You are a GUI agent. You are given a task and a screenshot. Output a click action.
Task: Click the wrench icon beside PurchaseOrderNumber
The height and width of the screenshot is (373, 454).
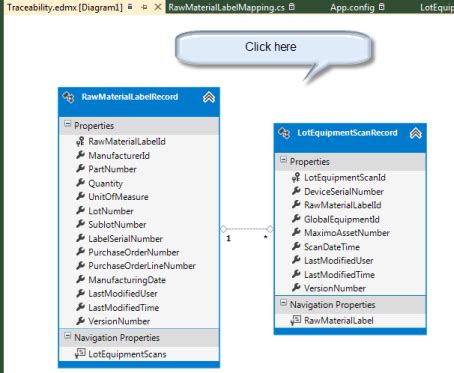[80, 252]
